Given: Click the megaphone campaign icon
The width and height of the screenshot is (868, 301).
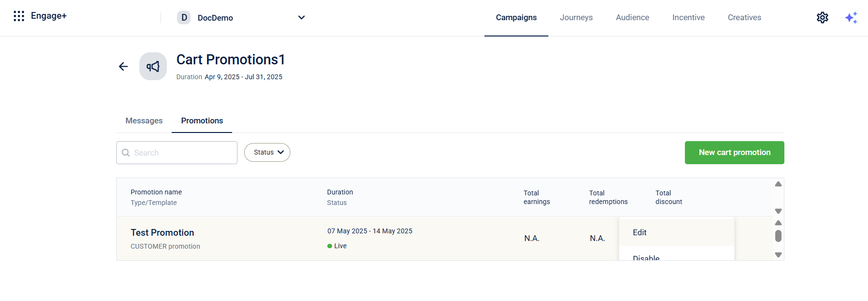Looking at the screenshot, I should (x=153, y=66).
